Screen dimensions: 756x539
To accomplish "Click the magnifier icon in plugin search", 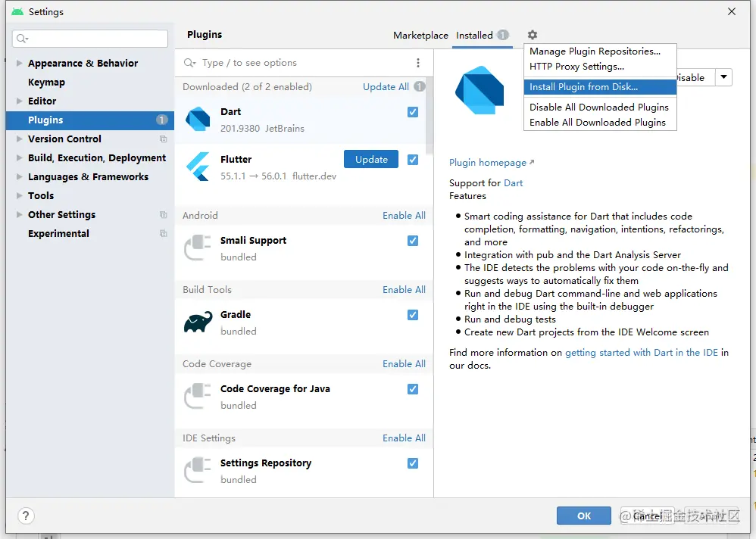I will [x=189, y=63].
